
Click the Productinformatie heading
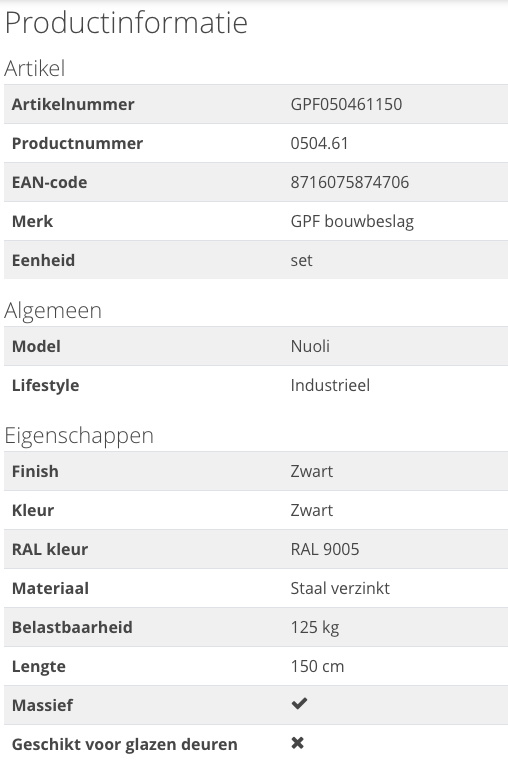(x=126, y=22)
